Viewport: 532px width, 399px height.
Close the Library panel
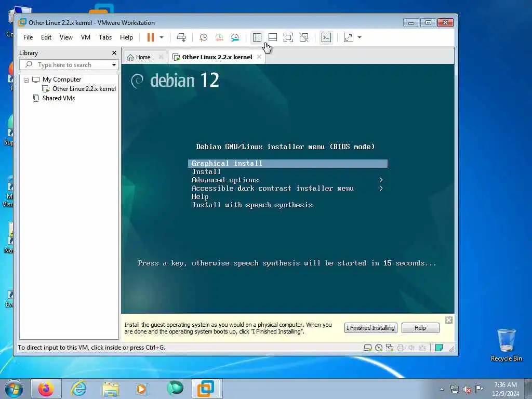click(x=114, y=52)
